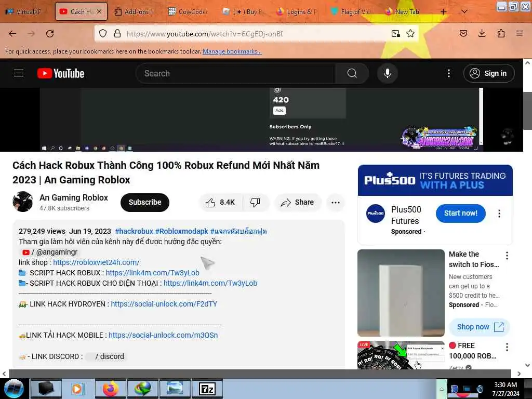Click the horizontal scrollbar right arrow
Viewport: 532px width, 399px height.
[519, 374]
